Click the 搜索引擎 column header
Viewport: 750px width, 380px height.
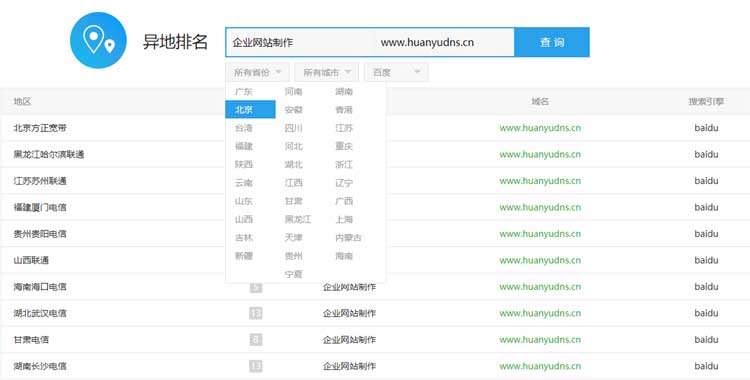(706, 101)
